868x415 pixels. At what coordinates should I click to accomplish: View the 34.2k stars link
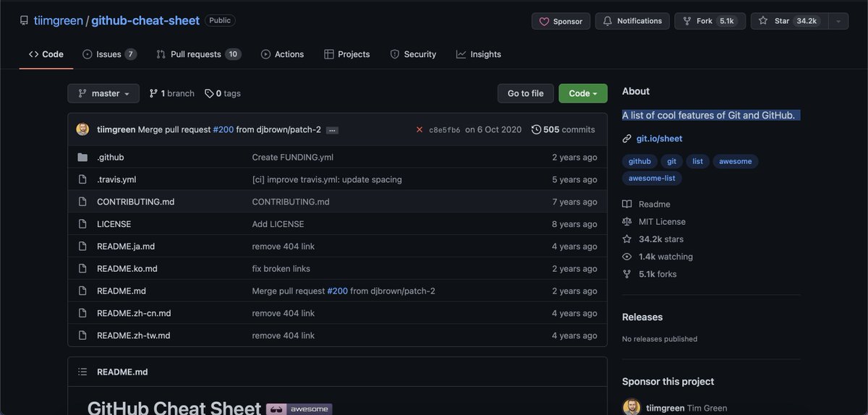(653, 239)
